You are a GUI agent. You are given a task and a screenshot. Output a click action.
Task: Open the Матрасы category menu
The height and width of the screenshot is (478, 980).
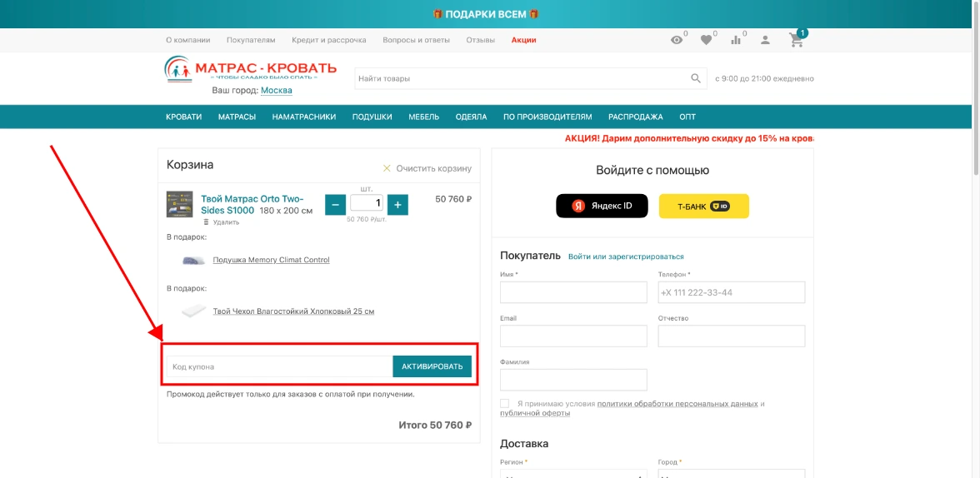click(x=237, y=117)
